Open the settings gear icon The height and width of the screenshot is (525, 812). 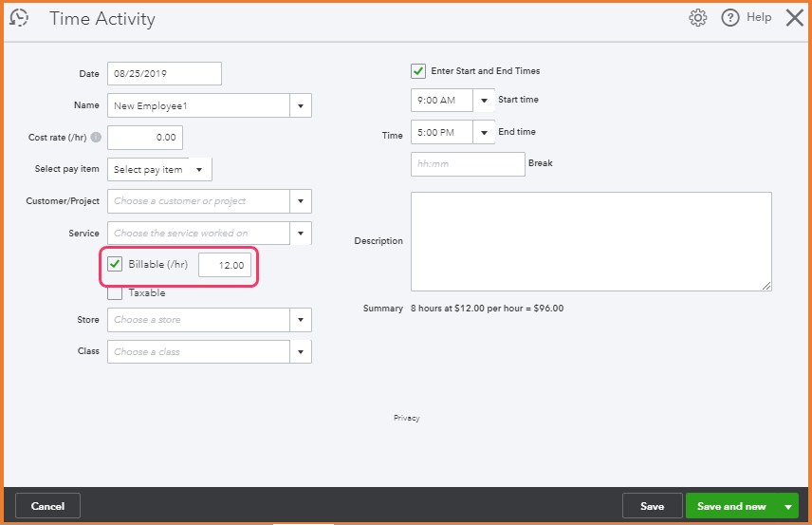click(698, 18)
